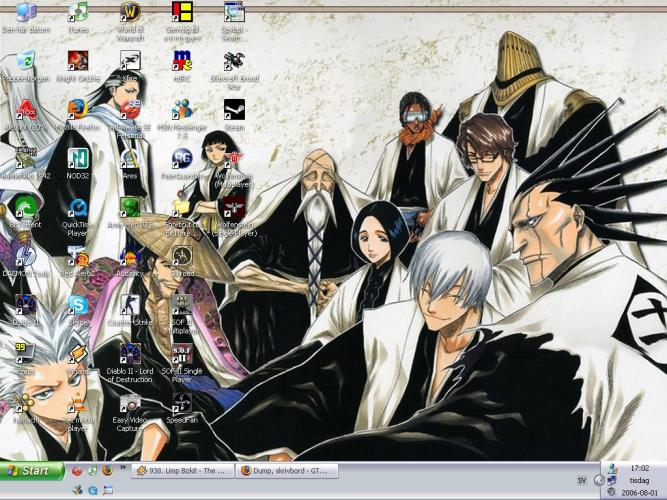
Task: Switch to the Limp Bizkit Winamp taskbar button
Action: tap(183, 471)
